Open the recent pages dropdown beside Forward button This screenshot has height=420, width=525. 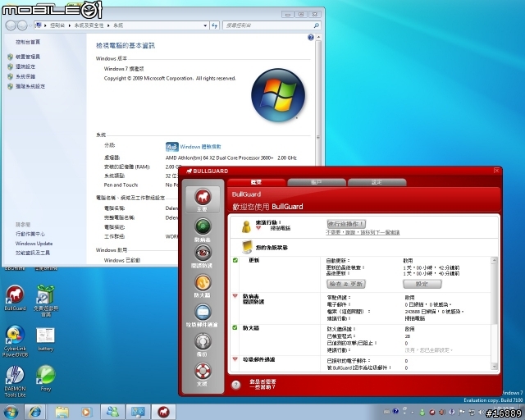pyautogui.click(x=30, y=25)
